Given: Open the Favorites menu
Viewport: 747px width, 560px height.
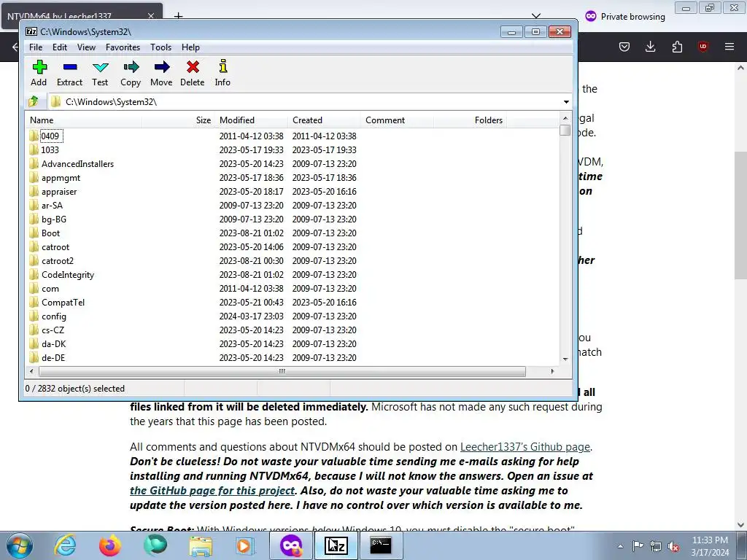Looking at the screenshot, I should (123, 47).
